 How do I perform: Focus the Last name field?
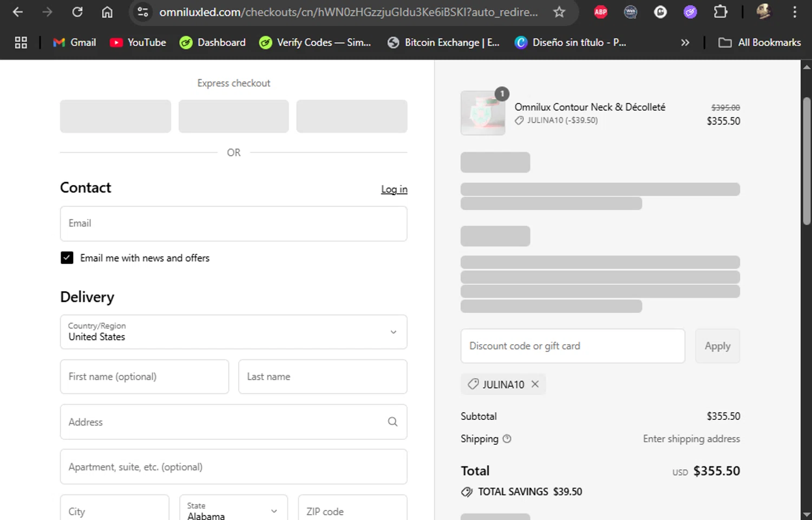323,377
